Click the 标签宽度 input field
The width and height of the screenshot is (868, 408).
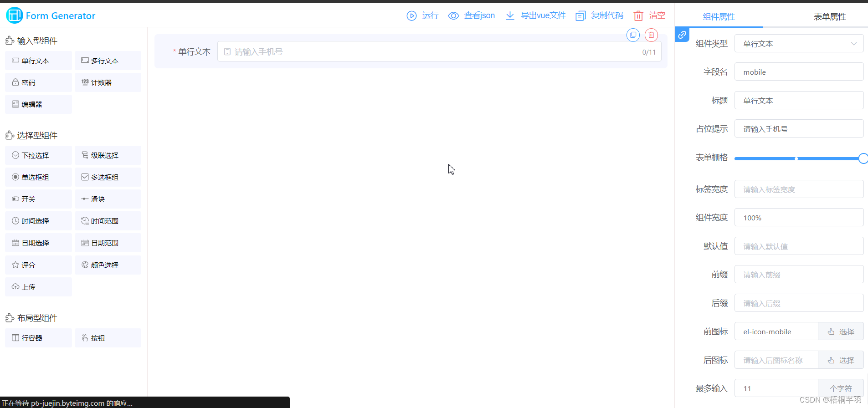coord(799,189)
